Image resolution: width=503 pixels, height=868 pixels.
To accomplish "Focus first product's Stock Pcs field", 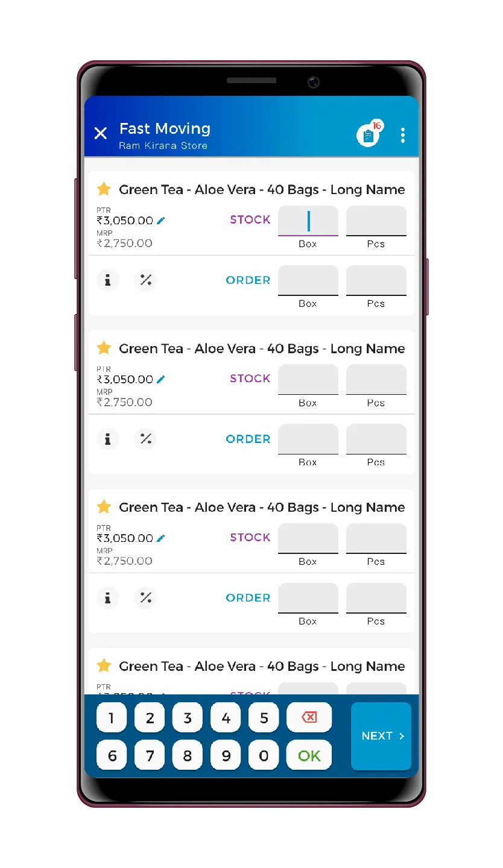I will 376,221.
